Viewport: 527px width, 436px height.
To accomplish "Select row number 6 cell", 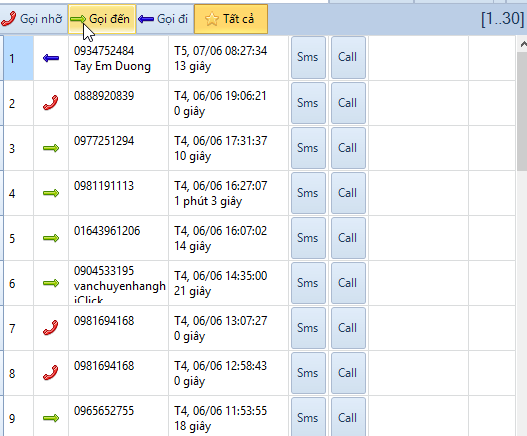I will [18, 283].
